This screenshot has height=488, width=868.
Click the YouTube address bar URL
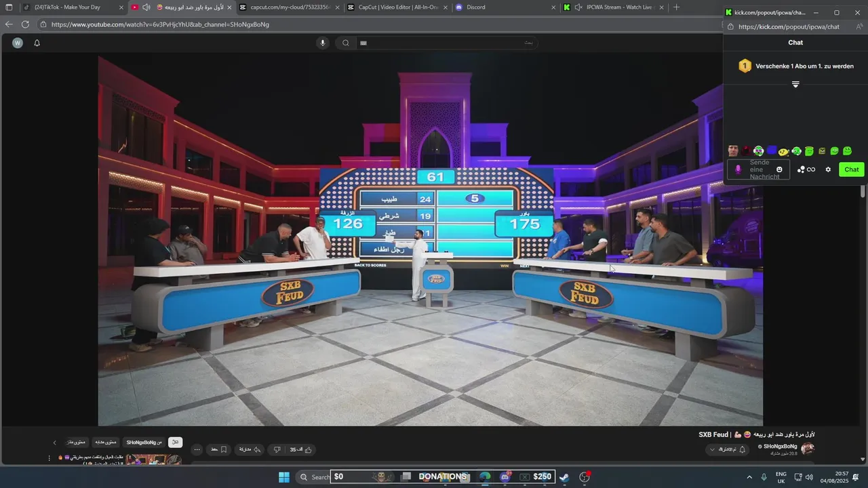pos(160,24)
